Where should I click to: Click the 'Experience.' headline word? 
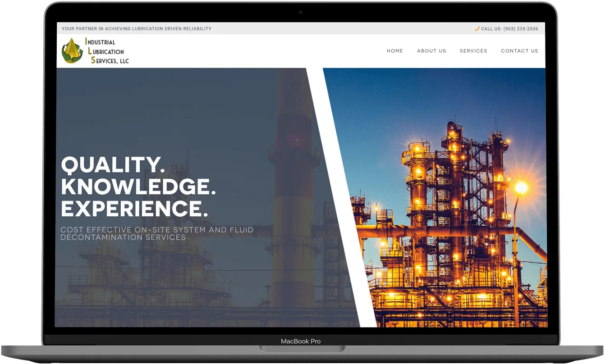(x=135, y=209)
